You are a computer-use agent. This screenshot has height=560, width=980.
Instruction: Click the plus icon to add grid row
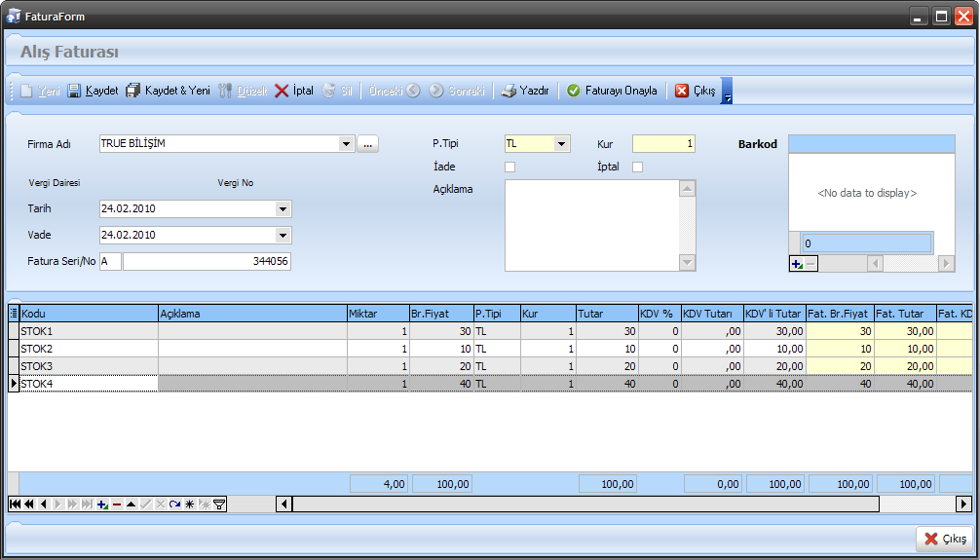102,504
